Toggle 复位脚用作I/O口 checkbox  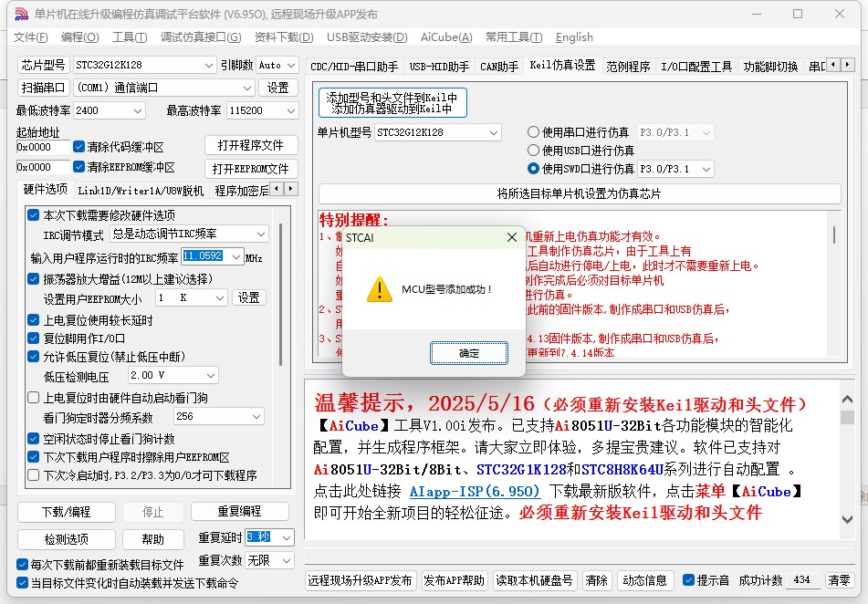[34, 338]
